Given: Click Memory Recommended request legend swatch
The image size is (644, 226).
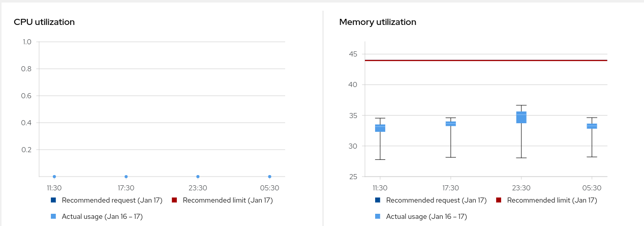Looking at the screenshot, I should pos(378,200).
